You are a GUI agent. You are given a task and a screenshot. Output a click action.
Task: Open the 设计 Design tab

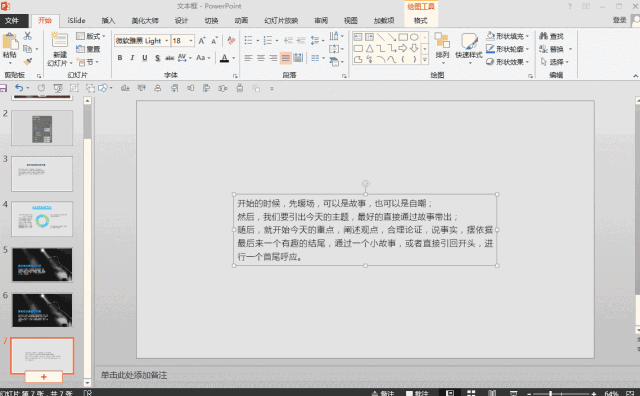click(181, 20)
